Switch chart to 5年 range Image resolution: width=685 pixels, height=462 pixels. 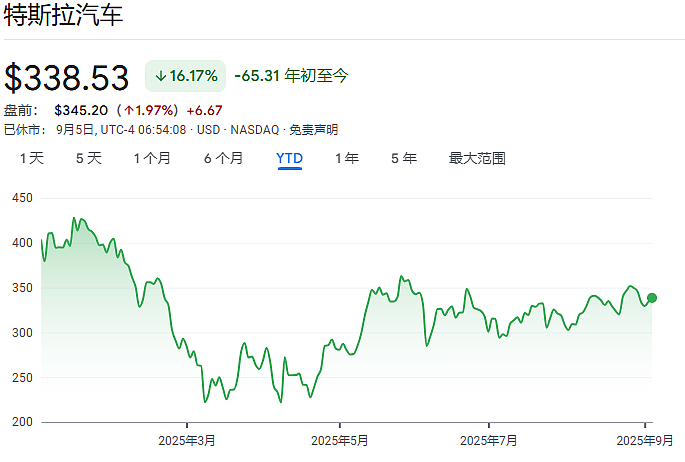click(404, 158)
